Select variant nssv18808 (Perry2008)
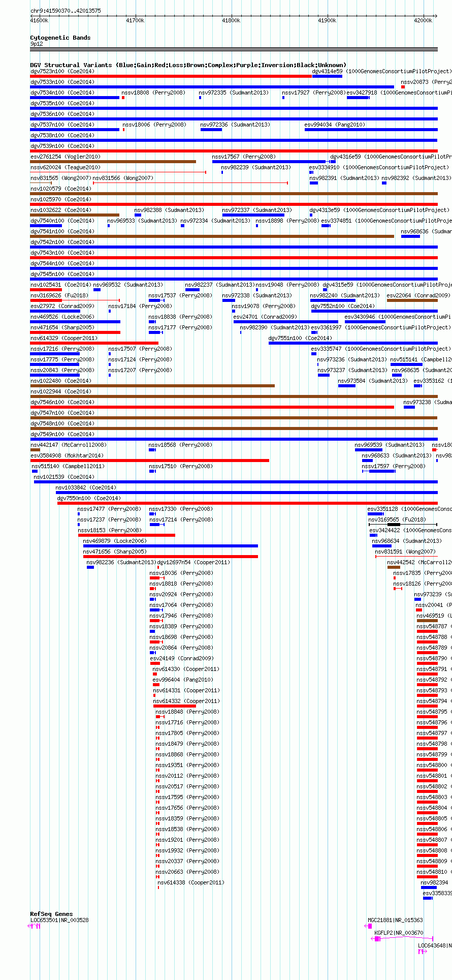452x980 pixels. tap(153, 93)
